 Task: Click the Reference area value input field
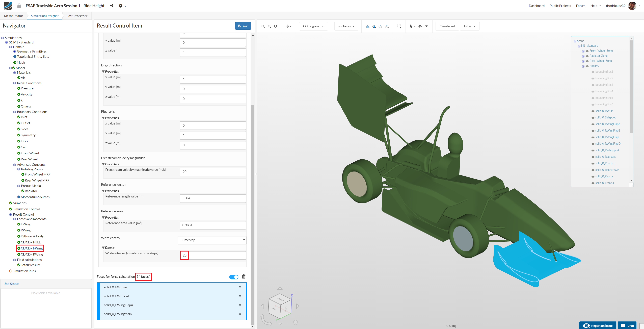click(x=212, y=225)
